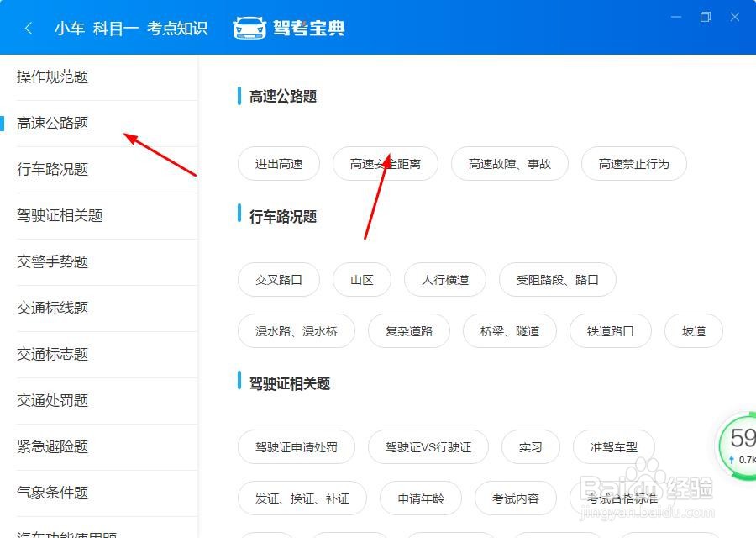Choose 紧急避险题 in the sidebar
756x538 pixels.
click(x=99, y=447)
